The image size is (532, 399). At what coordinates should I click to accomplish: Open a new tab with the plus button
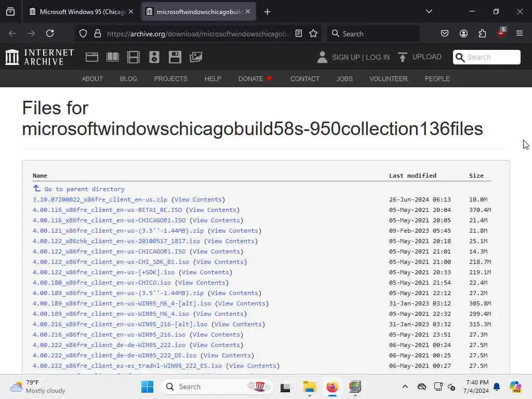[x=268, y=12]
